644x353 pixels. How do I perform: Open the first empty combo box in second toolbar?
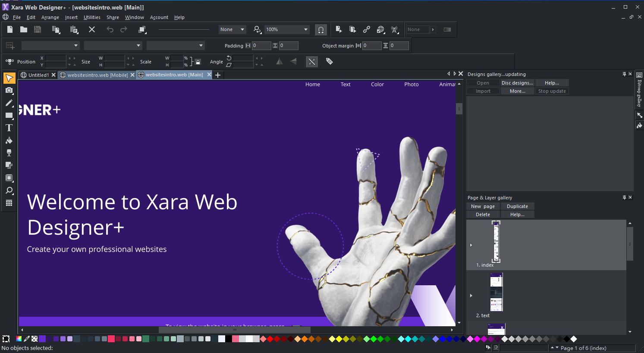click(x=50, y=45)
